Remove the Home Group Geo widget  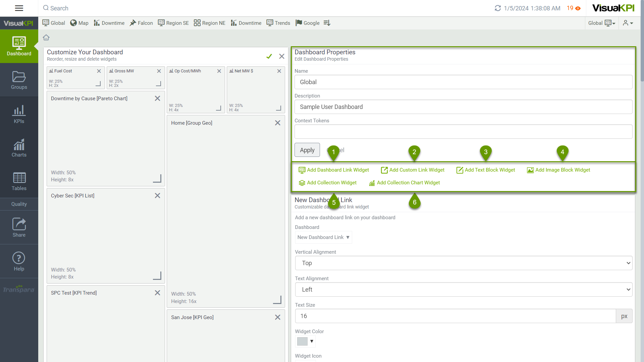point(277,123)
